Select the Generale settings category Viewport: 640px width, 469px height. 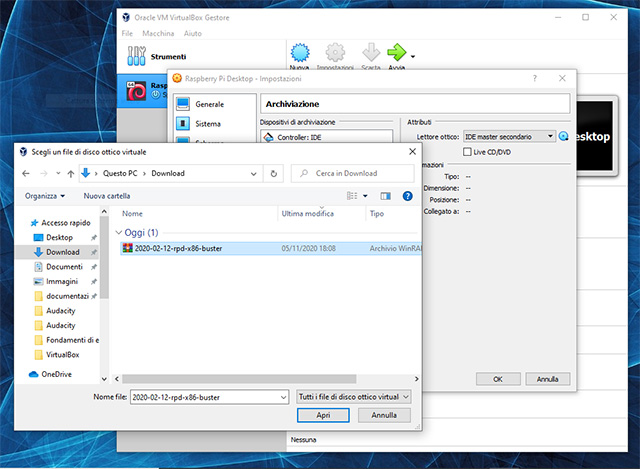(209, 104)
